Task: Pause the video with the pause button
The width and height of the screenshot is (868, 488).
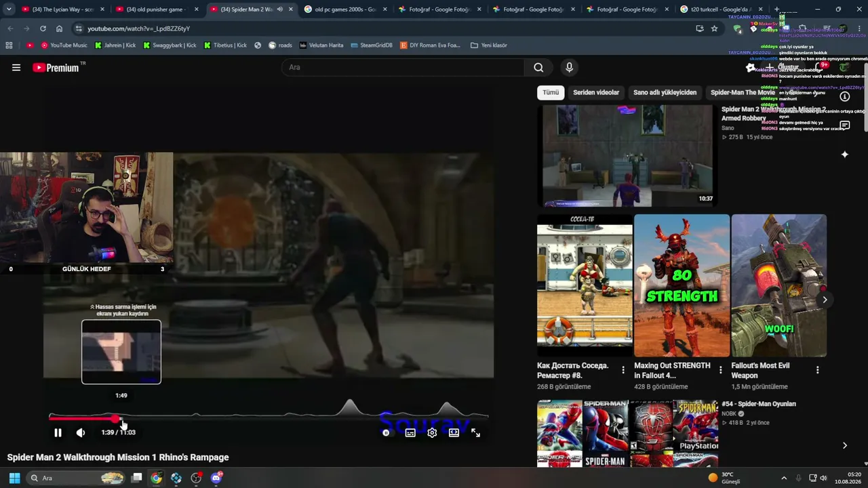Action: click(58, 432)
